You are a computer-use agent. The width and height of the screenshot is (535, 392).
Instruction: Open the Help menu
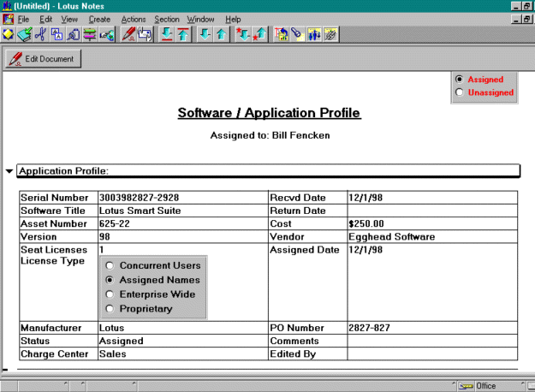[x=233, y=20]
